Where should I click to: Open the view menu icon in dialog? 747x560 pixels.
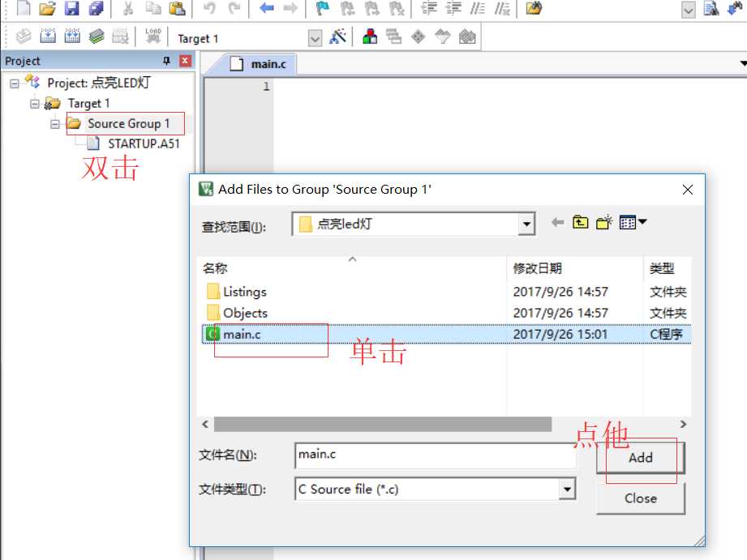633,222
